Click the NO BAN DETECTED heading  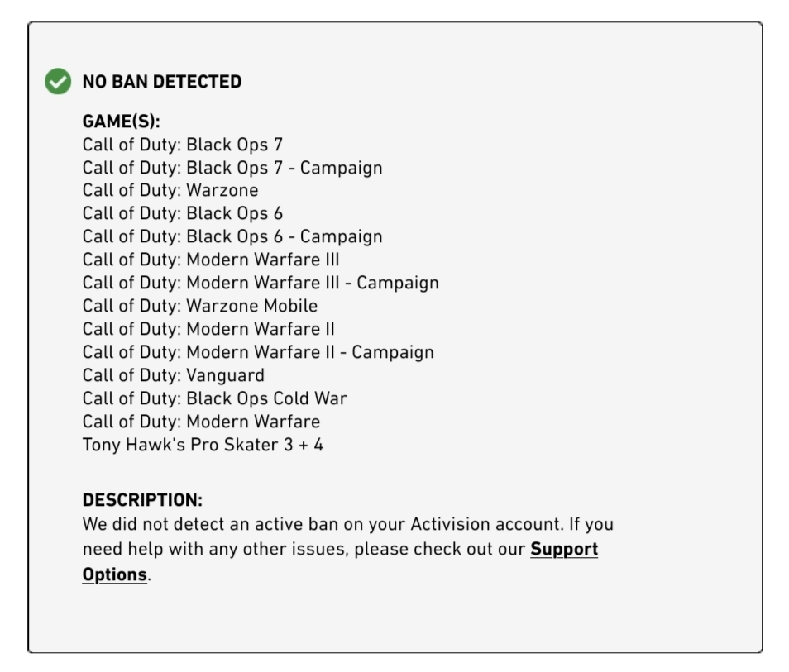click(x=161, y=82)
